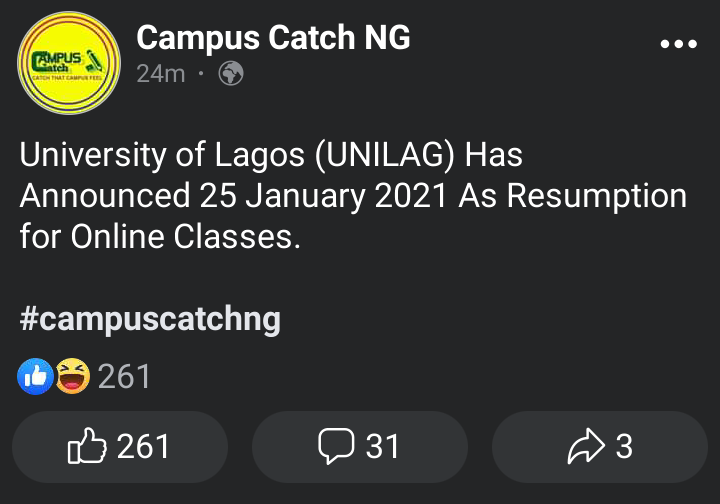Click the 3 shares count

pyautogui.click(x=624, y=446)
